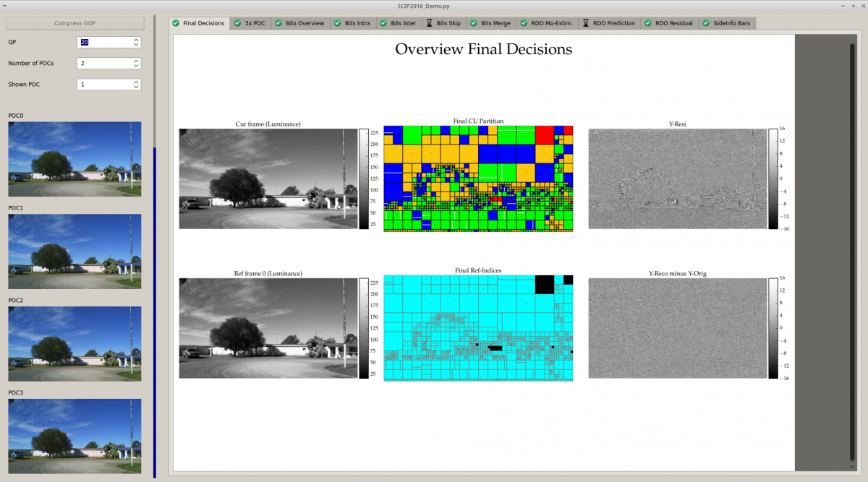Click the green check icon on RDO Residual tab
This screenshot has height=482, width=868.
point(648,23)
